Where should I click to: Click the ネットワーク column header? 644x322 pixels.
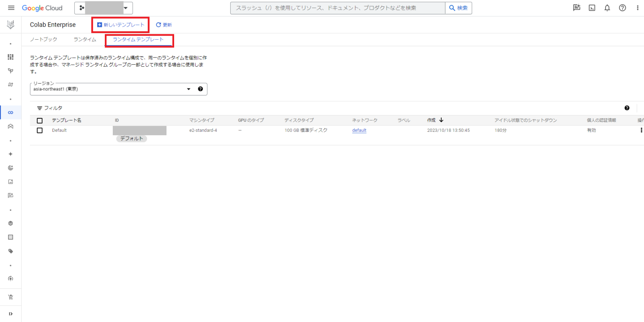pos(365,120)
